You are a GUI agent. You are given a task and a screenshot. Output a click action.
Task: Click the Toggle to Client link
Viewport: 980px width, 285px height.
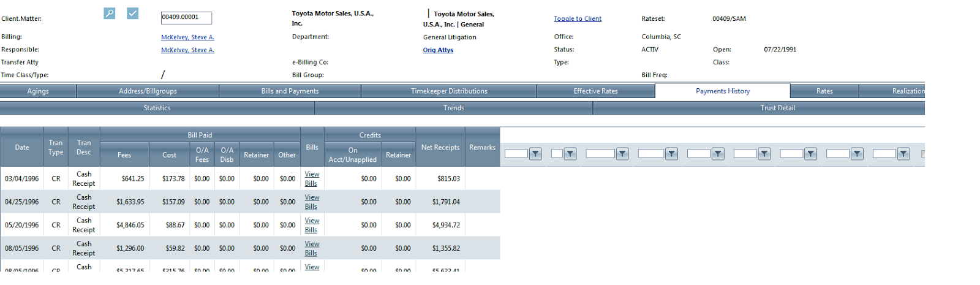pyautogui.click(x=578, y=19)
